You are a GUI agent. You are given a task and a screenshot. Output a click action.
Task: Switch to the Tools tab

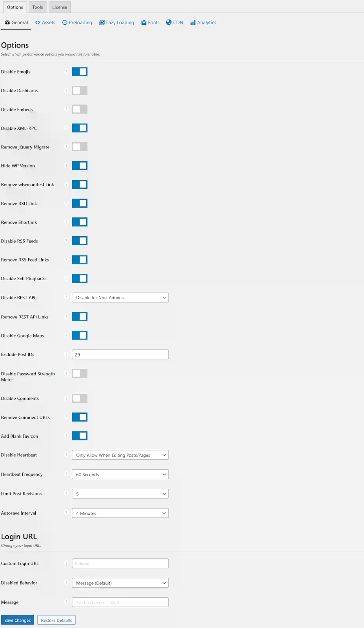tap(38, 7)
